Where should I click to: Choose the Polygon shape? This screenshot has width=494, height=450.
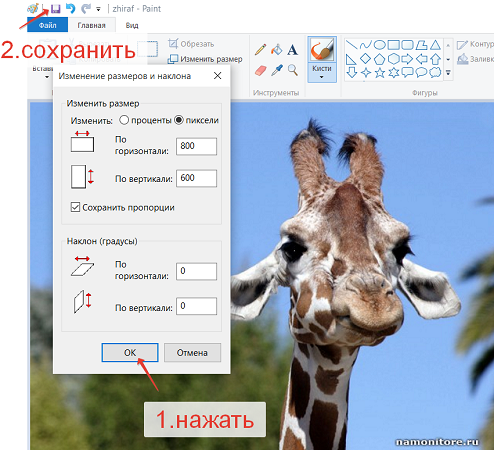coord(422,45)
